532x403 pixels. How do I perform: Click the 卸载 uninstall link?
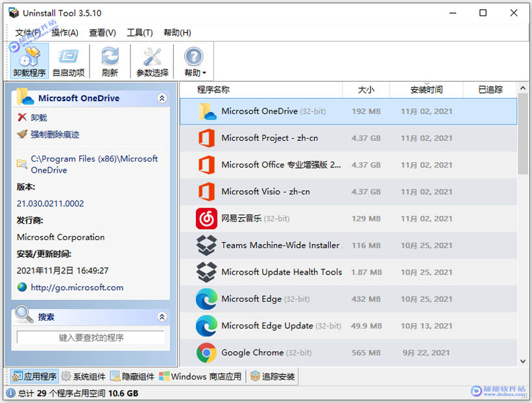pos(39,118)
